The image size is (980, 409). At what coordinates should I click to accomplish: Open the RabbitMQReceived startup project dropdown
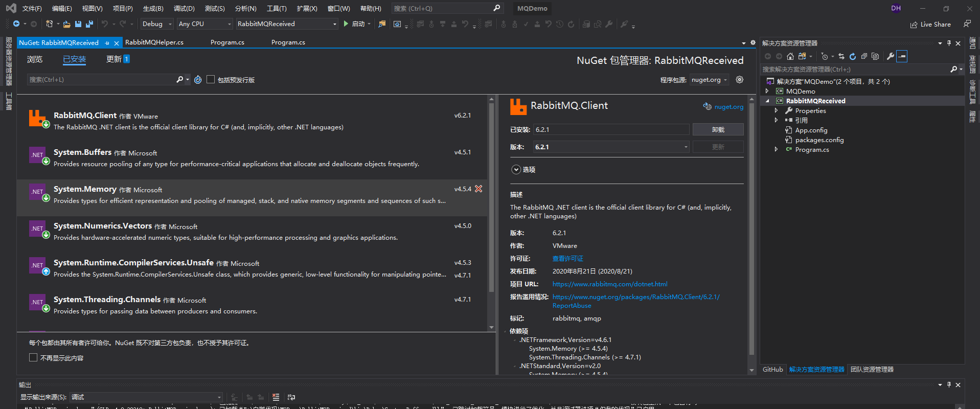click(287, 24)
